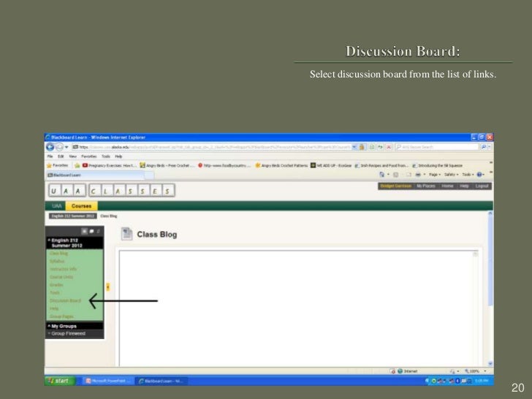Click the printer icon in command bar
The height and width of the screenshot is (399, 532).
click(x=418, y=175)
